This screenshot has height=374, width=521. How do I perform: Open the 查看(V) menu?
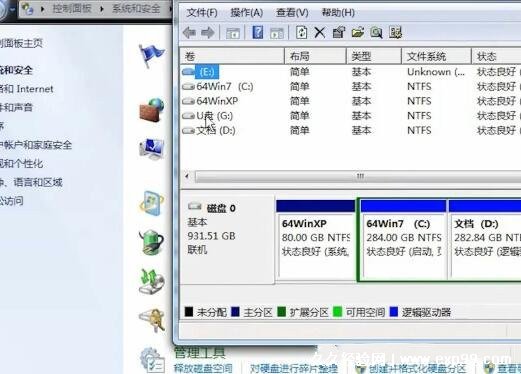click(x=292, y=13)
